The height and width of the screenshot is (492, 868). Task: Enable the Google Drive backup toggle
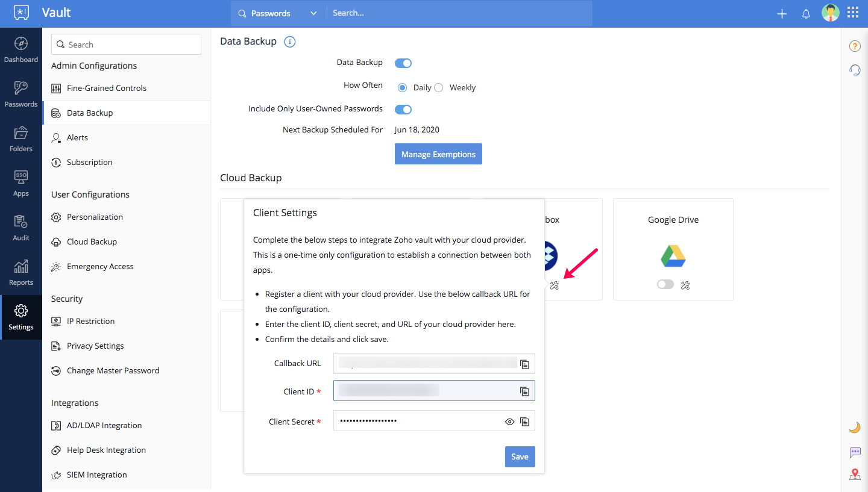tap(665, 285)
